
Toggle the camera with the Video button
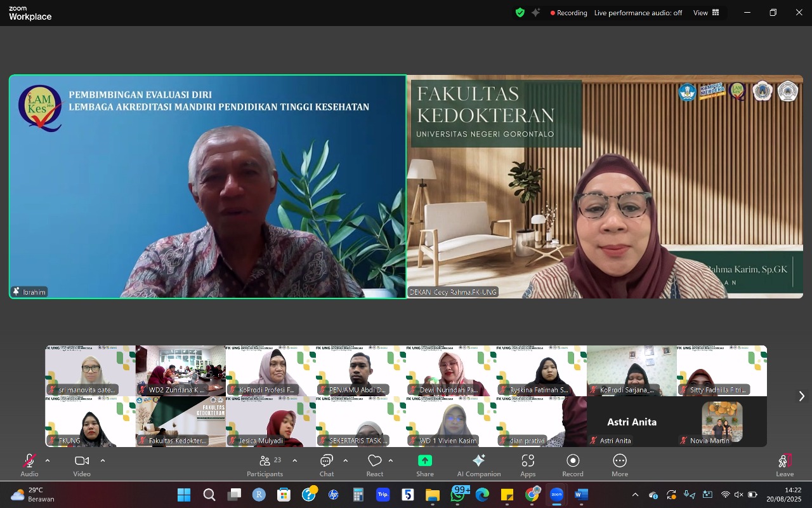click(x=82, y=465)
